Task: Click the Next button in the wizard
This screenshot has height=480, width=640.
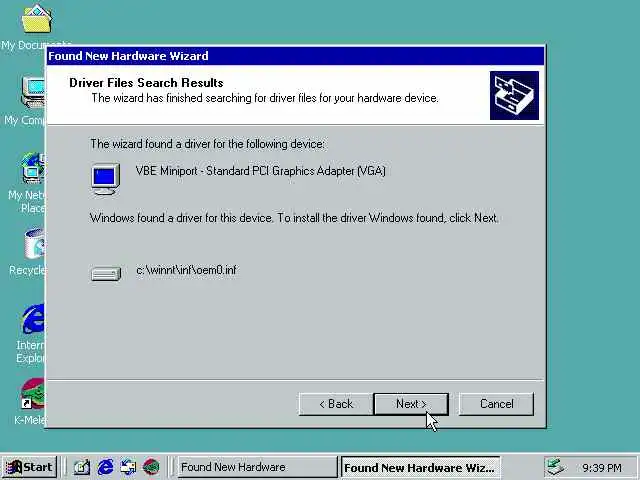Action: [411, 404]
